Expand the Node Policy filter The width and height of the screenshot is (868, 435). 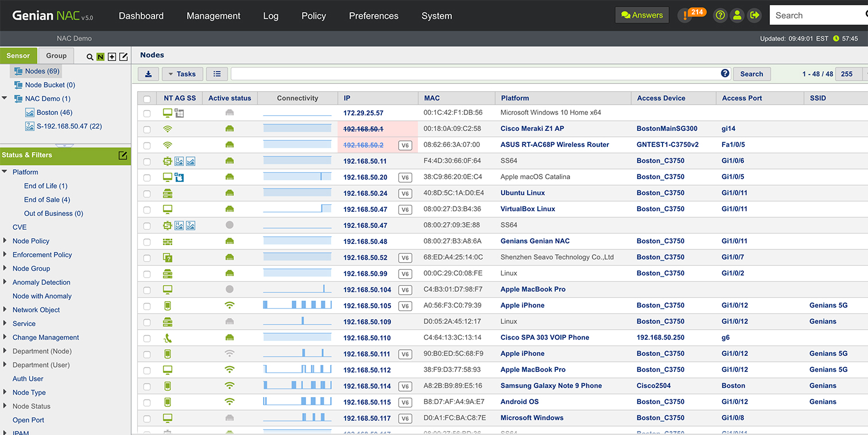point(31,240)
